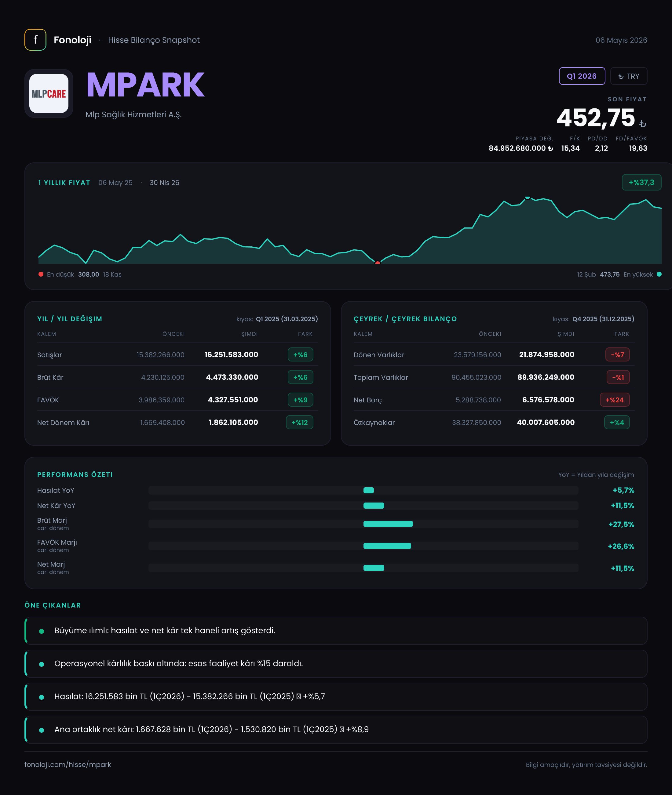
Task: Click the date '06 Mayıs 2026'
Action: pos(621,40)
